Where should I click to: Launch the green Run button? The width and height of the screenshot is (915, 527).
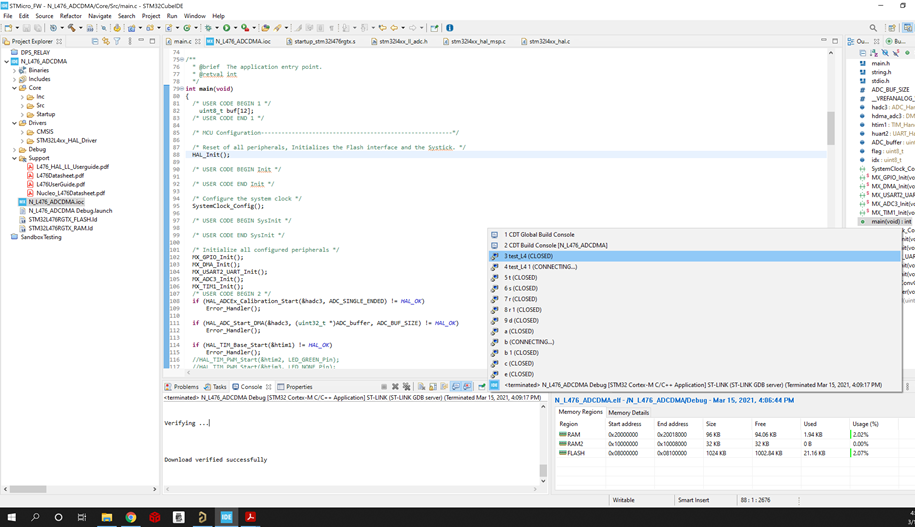click(226, 27)
